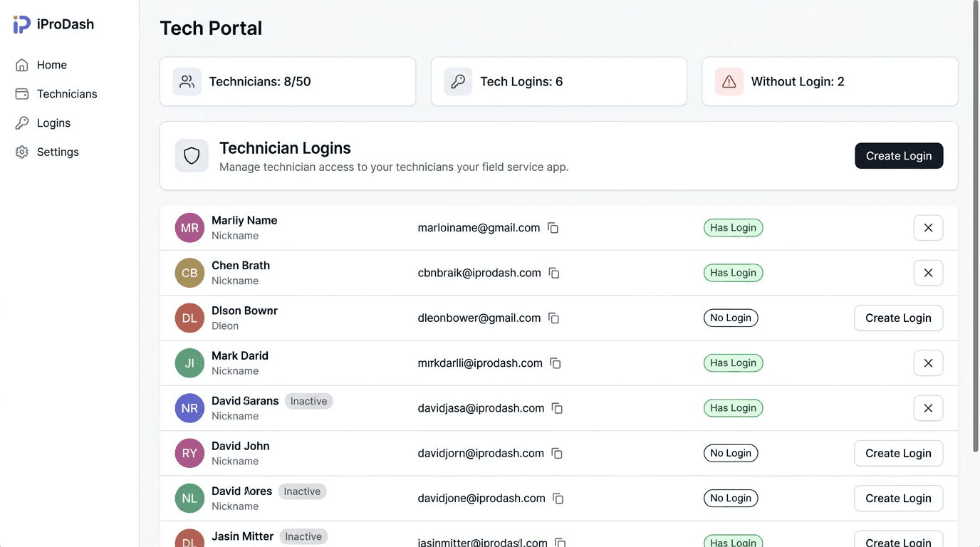Click the Inactive badge beside David Sarans
The height and width of the screenshot is (547, 980).
tap(308, 401)
